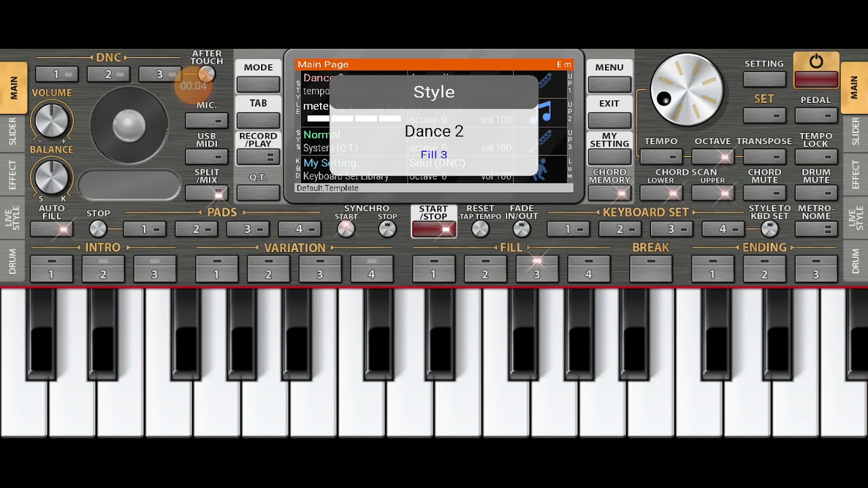This screenshot has height=488, width=868.
Task: Click the EXIT button
Action: click(609, 120)
